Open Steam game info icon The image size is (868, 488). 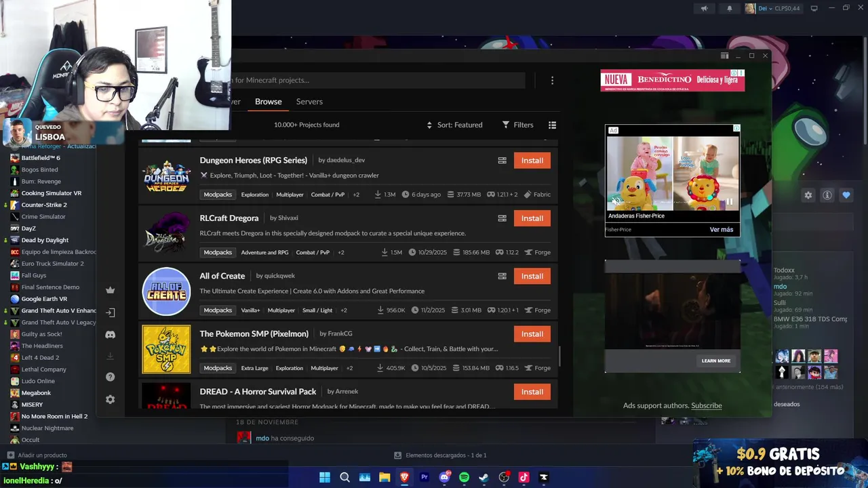tap(827, 195)
